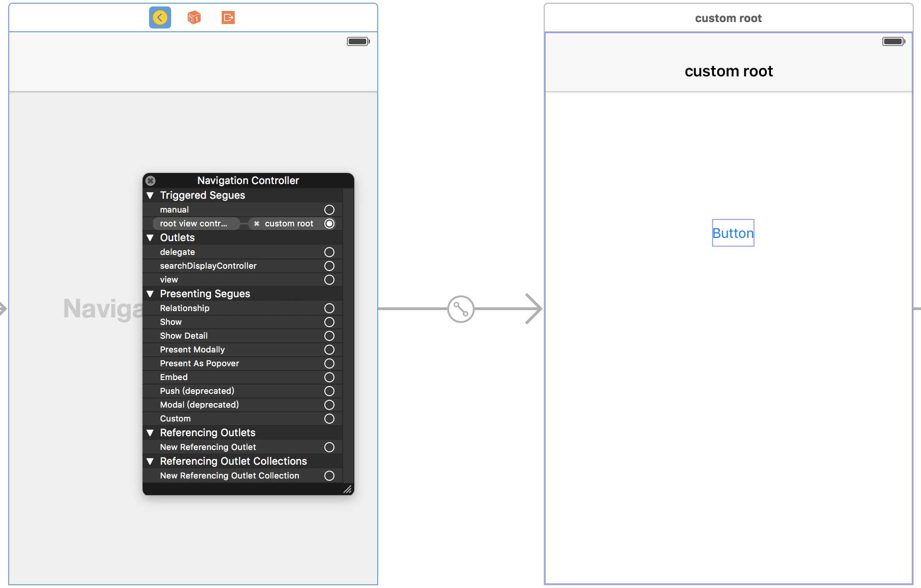
Task: Click the Present Modally segue circle
Action: (x=329, y=350)
